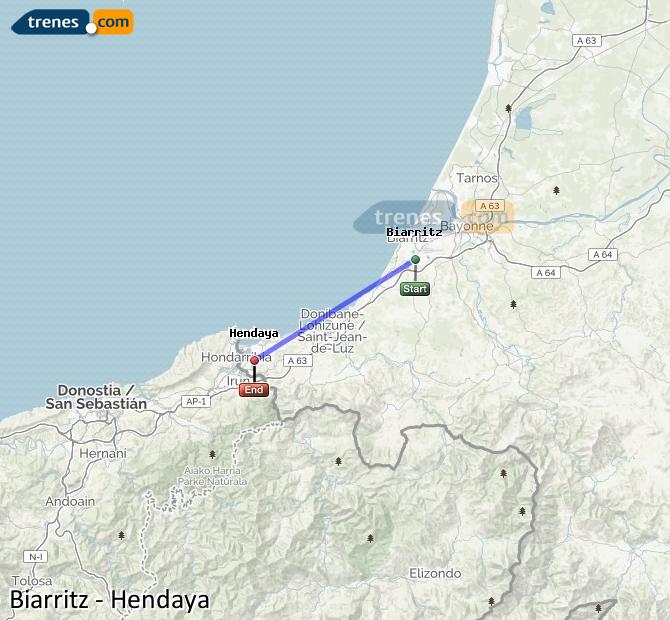
Task: Click the red End marker label
Action: pos(254,390)
